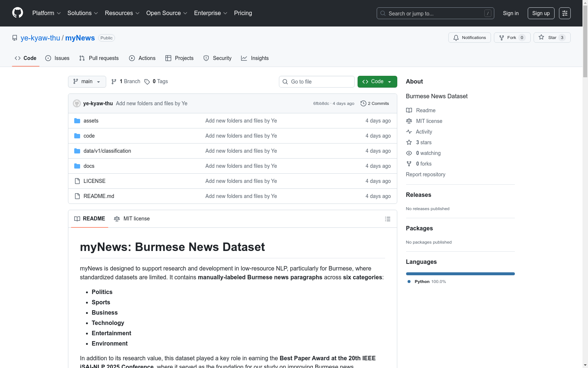Open the green Code dropdown
This screenshot has height=368, width=588.
point(377,82)
